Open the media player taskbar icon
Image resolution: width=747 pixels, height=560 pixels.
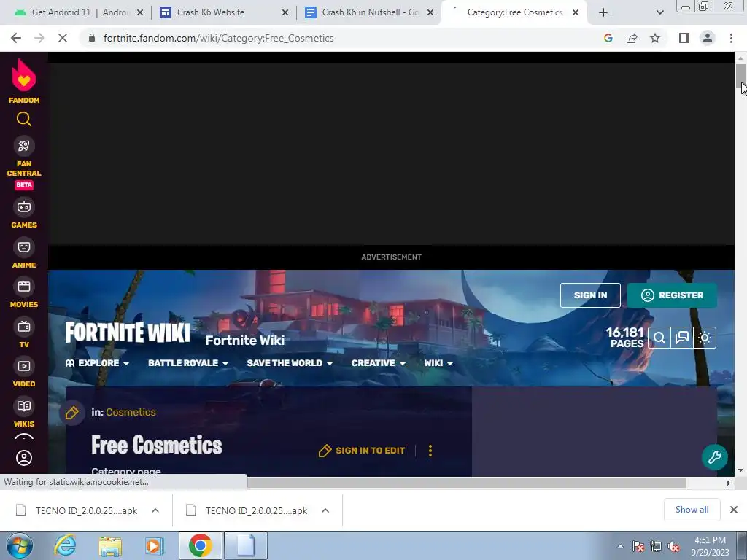[x=153, y=545]
